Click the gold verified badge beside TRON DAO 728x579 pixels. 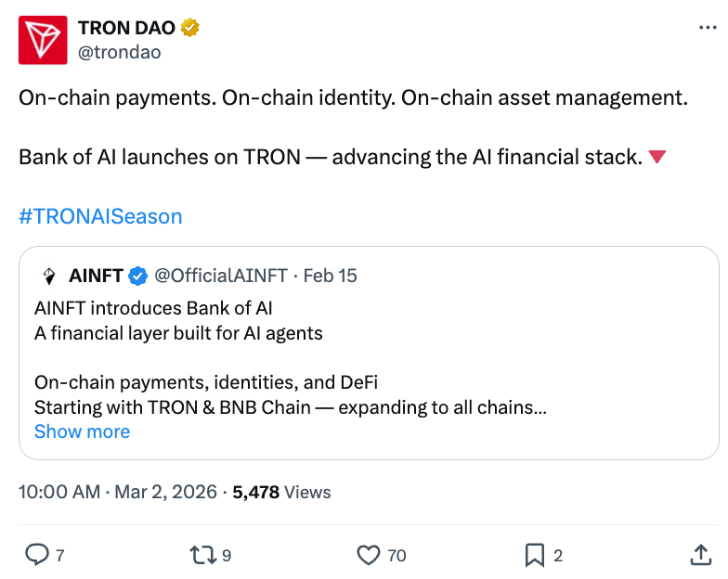pyautogui.click(x=190, y=28)
